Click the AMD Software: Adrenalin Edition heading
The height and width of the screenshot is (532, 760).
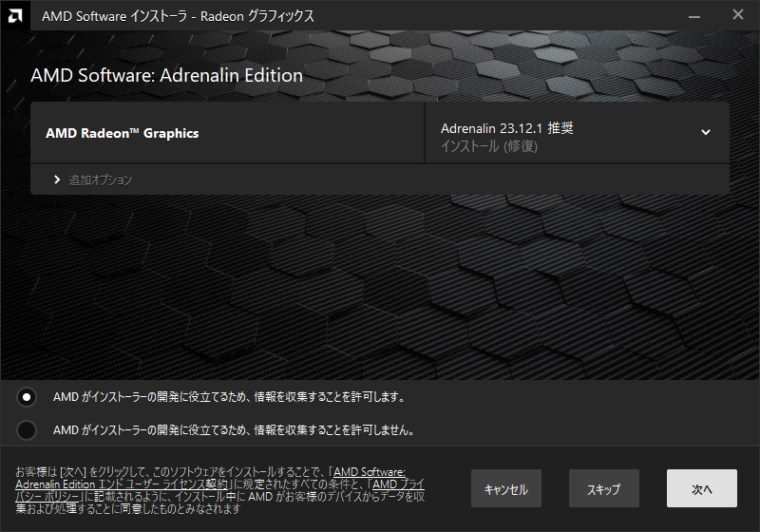coord(167,76)
